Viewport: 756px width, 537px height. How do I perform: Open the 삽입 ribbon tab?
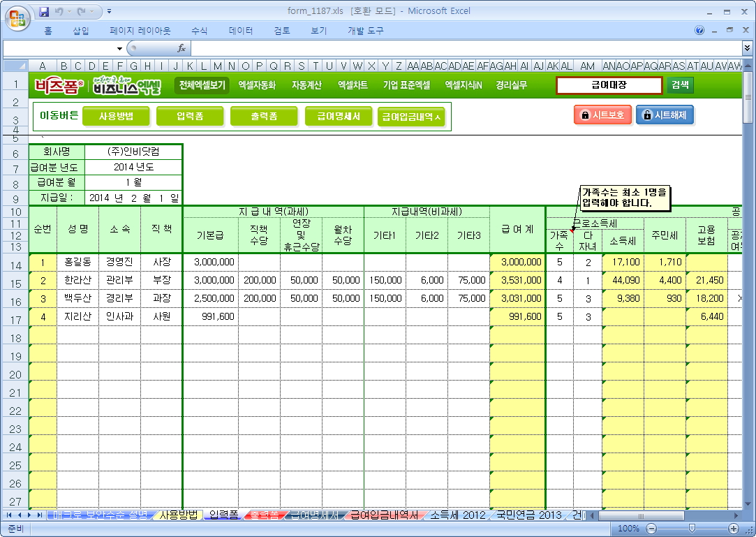(81, 31)
